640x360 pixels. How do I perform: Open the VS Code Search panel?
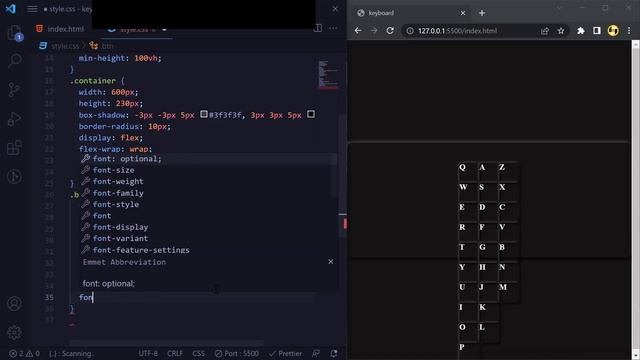15,61
